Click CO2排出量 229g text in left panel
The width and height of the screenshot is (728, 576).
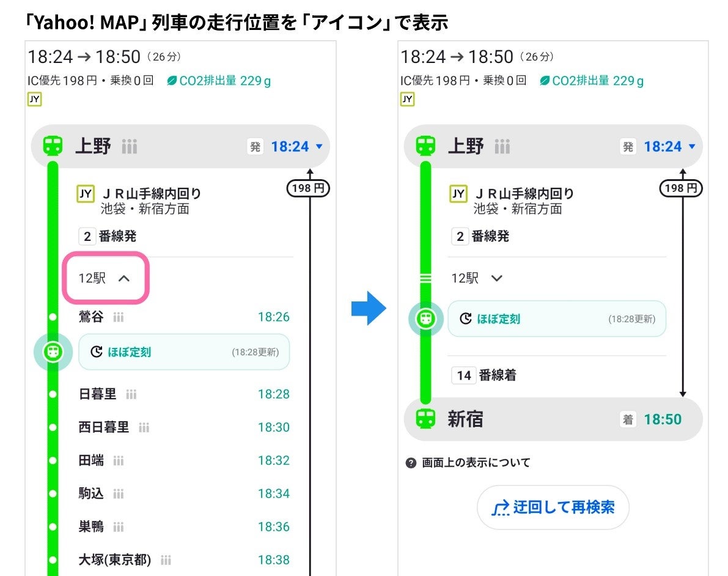pyautogui.click(x=225, y=81)
